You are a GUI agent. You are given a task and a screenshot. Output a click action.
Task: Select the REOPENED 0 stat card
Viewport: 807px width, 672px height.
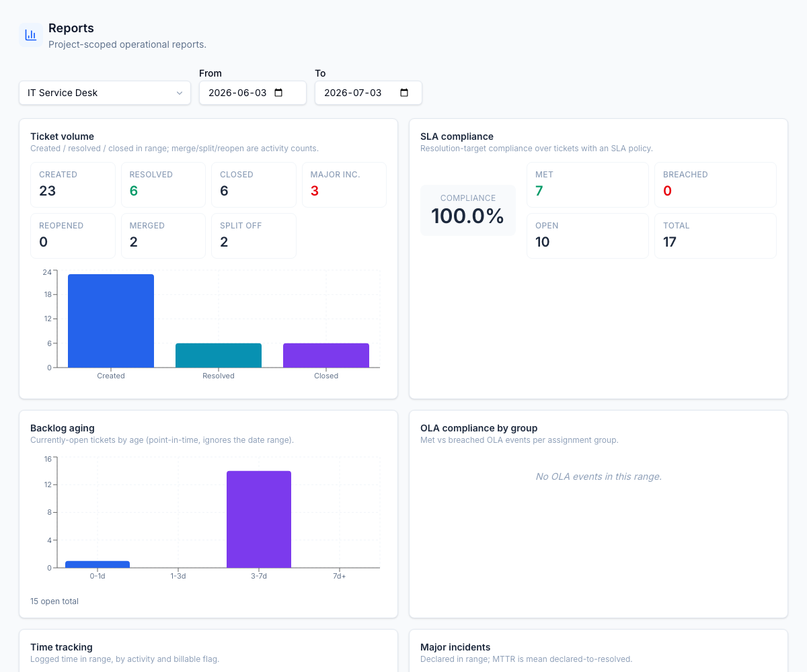pyautogui.click(x=73, y=236)
